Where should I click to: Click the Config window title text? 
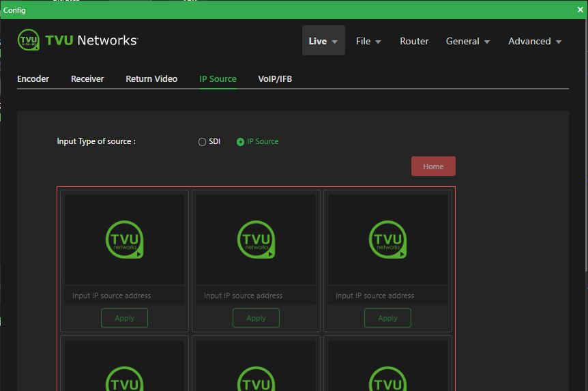click(14, 10)
